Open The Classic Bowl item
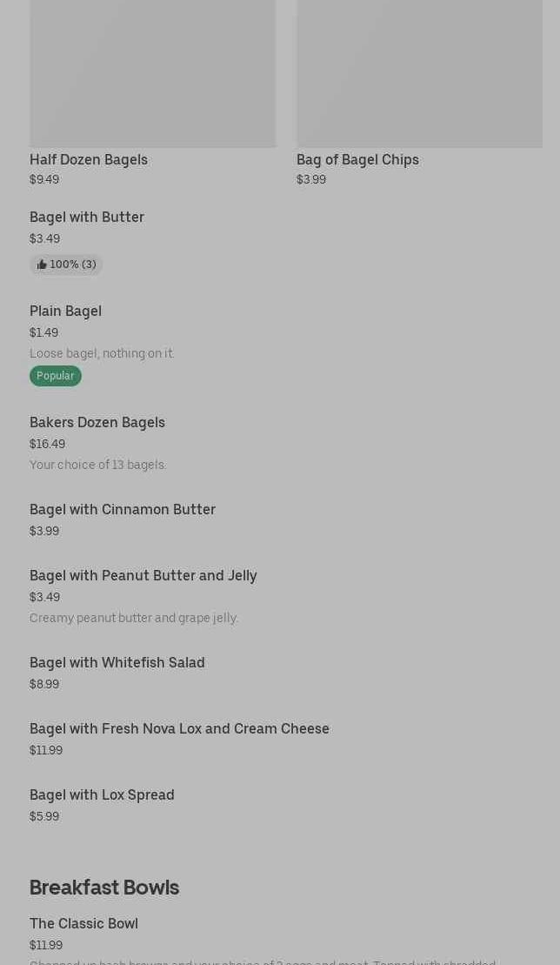Image resolution: width=560 pixels, height=965 pixels. [83, 923]
